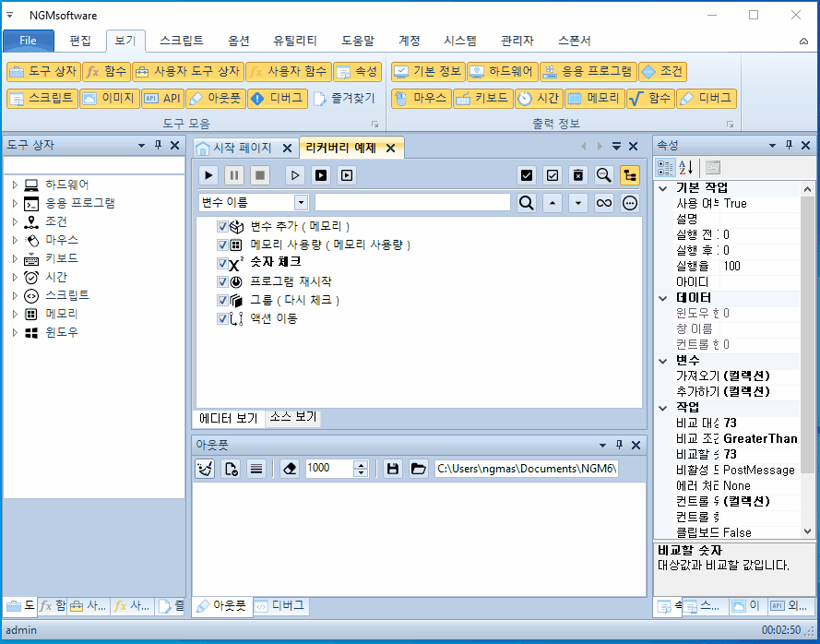Stop script execution
Viewport: 820px width, 644px height.
click(x=260, y=175)
